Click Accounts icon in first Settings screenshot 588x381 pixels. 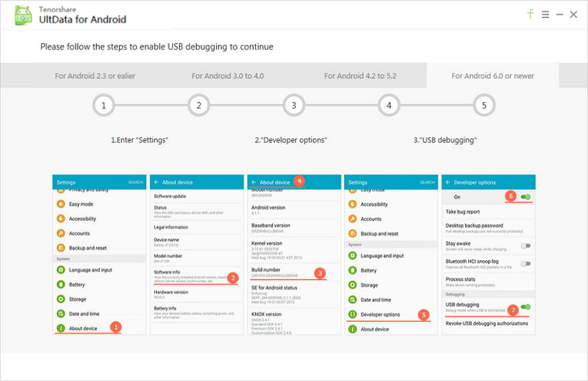click(x=61, y=233)
